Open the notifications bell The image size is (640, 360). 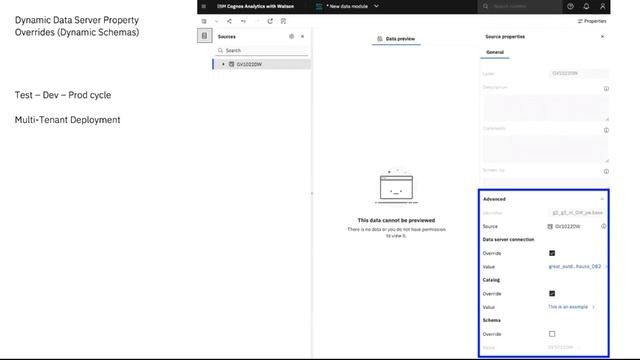[586, 7]
